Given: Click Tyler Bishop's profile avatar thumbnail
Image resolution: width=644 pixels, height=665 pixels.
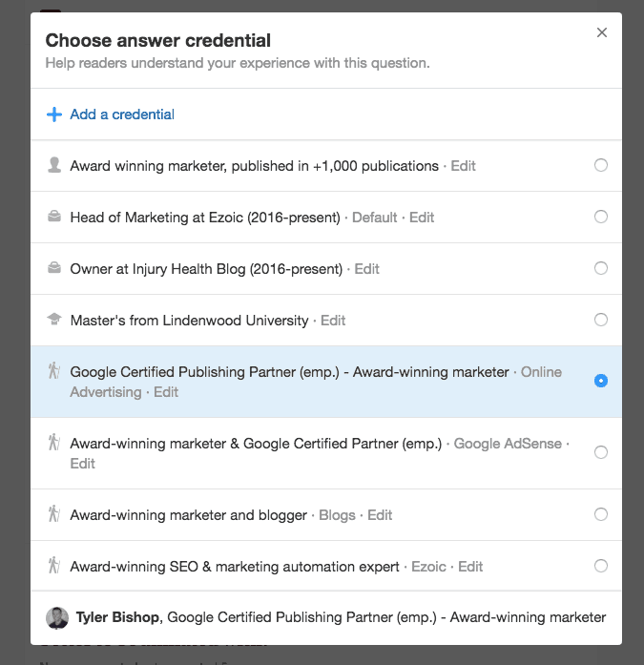Looking at the screenshot, I should pos(57,617).
